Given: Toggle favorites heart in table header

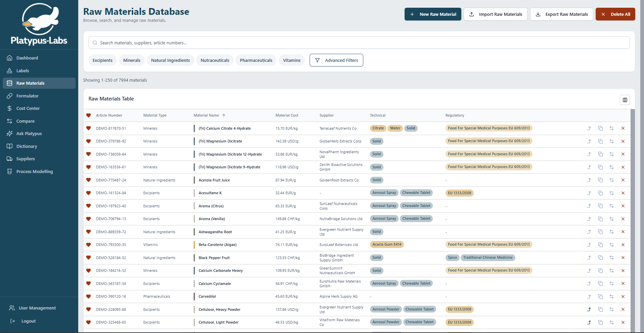Looking at the screenshot, I should [x=89, y=116].
